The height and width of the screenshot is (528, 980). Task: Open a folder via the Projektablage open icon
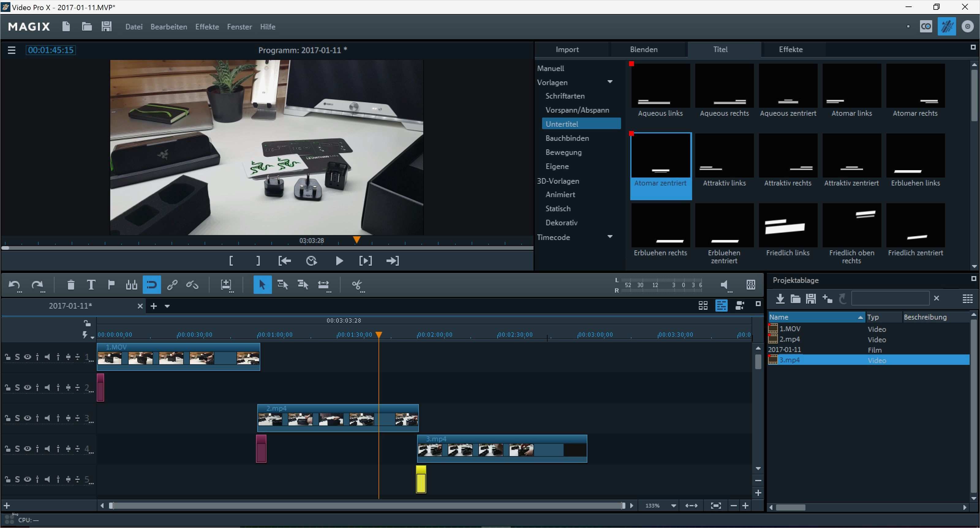(x=796, y=299)
